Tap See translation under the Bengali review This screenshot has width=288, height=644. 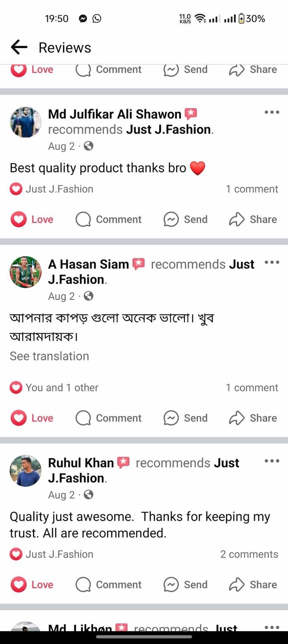(49, 356)
